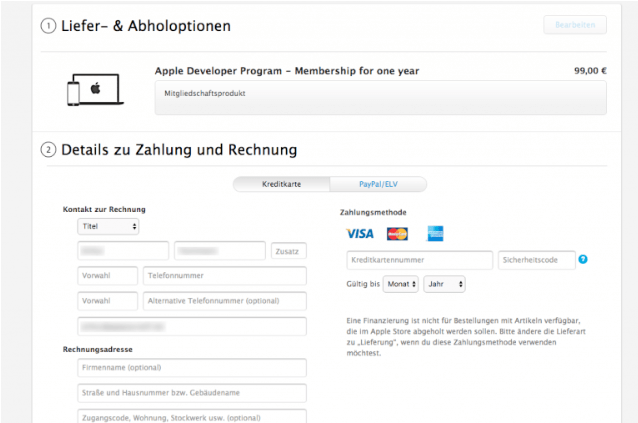Click the 99,00 € price

tap(590, 71)
